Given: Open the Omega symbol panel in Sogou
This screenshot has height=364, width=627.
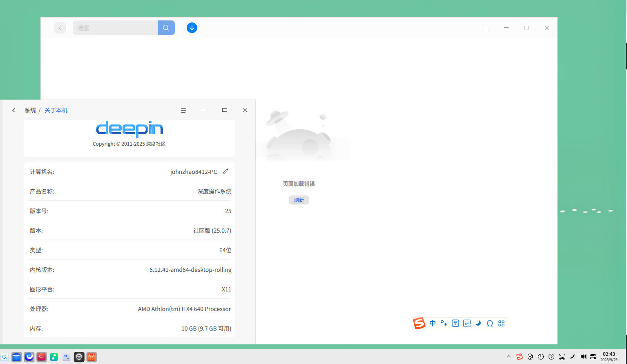Looking at the screenshot, I should coord(490,324).
